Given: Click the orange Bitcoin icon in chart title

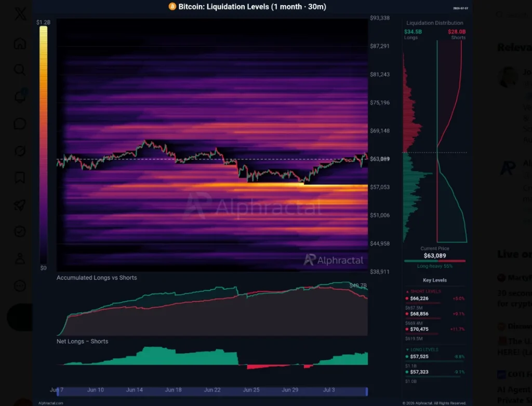Looking at the screenshot, I should [172, 6].
